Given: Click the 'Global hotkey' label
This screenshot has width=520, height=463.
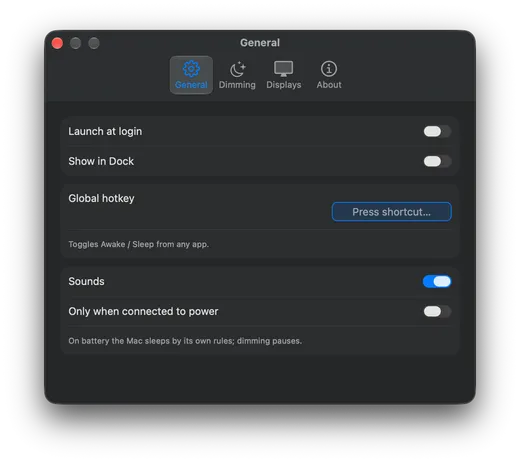Looking at the screenshot, I should [101, 198].
